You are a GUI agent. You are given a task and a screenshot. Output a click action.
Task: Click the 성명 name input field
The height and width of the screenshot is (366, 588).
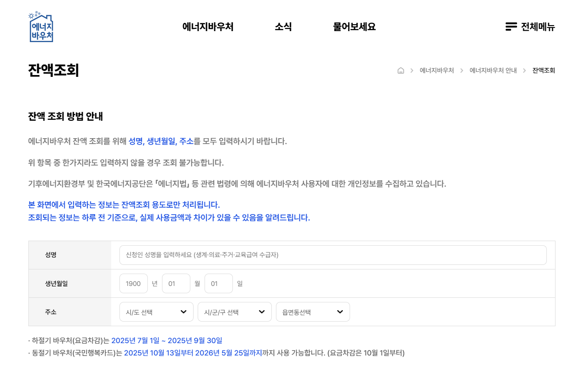[x=333, y=255]
